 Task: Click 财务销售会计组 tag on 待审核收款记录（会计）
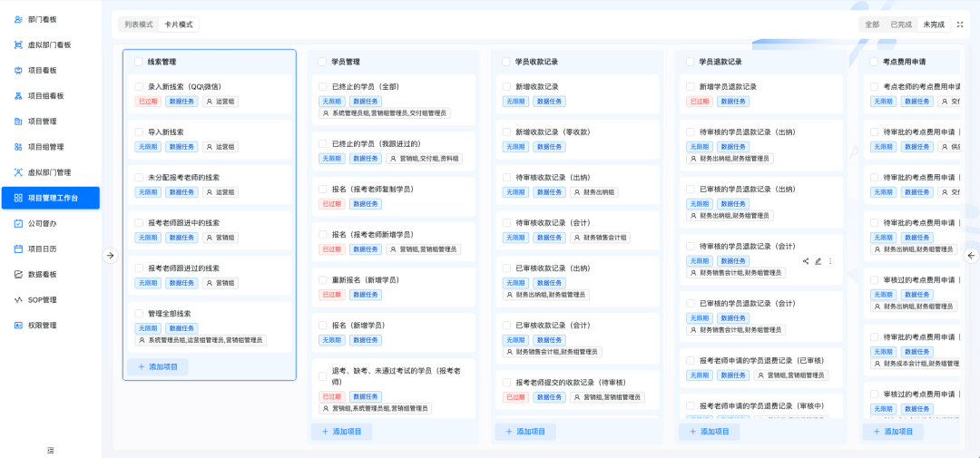pos(600,238)
